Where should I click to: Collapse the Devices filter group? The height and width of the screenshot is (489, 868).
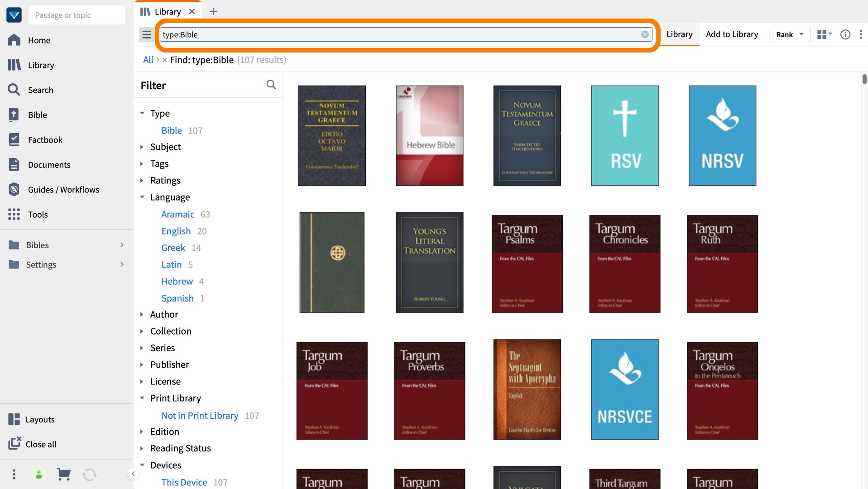pos(142,465)
